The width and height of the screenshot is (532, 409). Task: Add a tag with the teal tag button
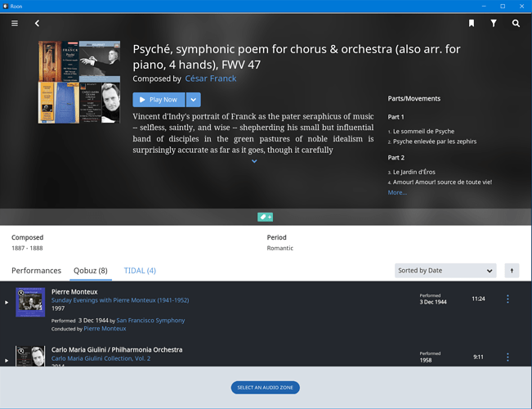[265, 217]
